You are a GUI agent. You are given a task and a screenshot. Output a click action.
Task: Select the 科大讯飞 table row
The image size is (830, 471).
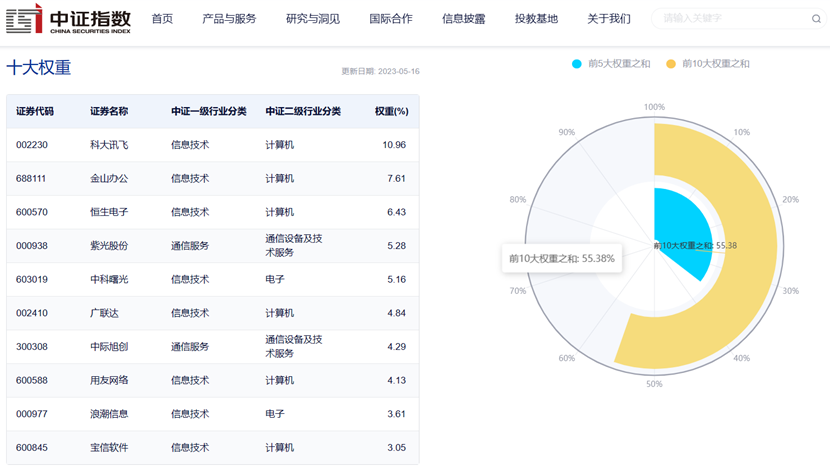coord(213,145)
